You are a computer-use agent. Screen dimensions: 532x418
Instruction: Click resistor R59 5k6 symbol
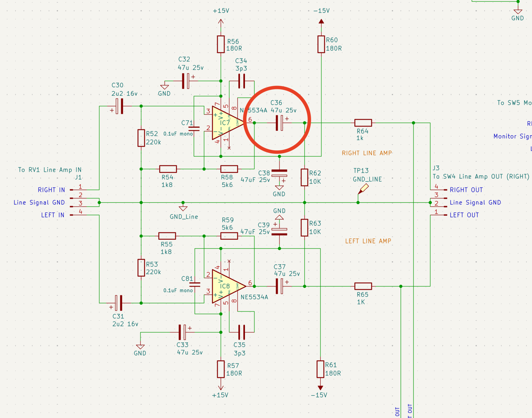229,236
